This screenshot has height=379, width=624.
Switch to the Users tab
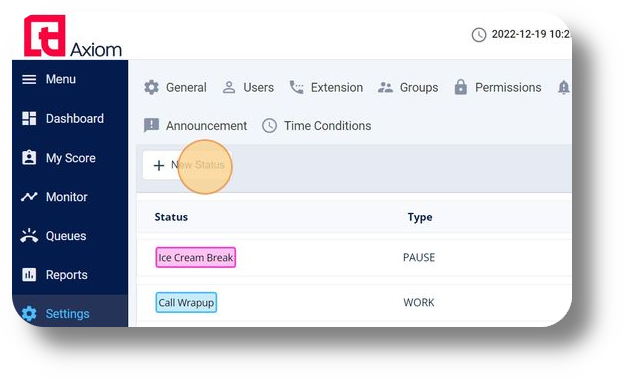coord(248,87)
